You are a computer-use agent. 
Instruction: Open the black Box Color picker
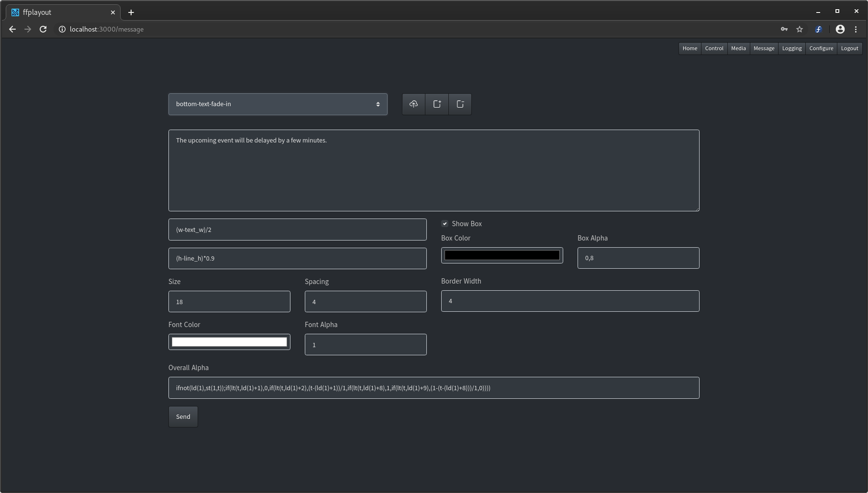tap(502, 255)
